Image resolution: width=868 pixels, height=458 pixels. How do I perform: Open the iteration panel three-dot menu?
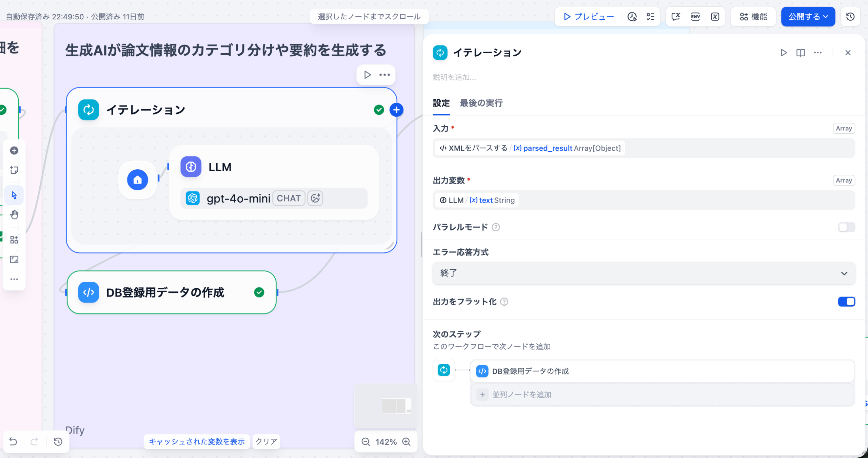click(818, 53)
